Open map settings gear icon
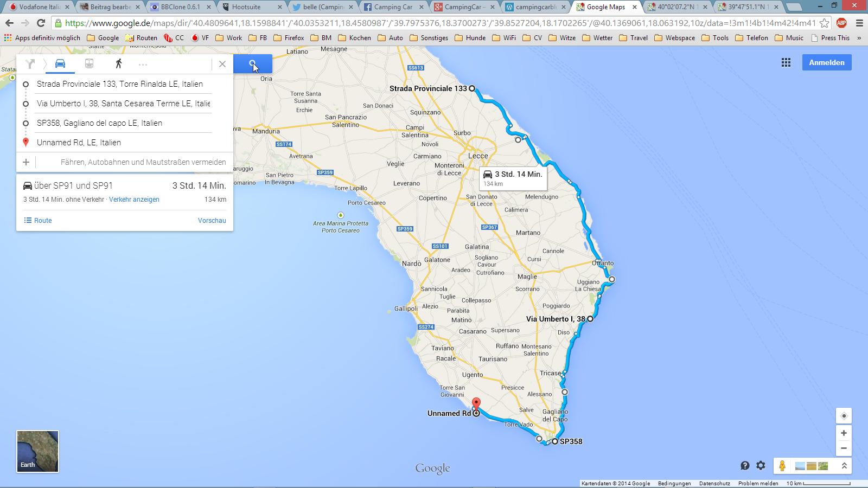 [761, 466]
